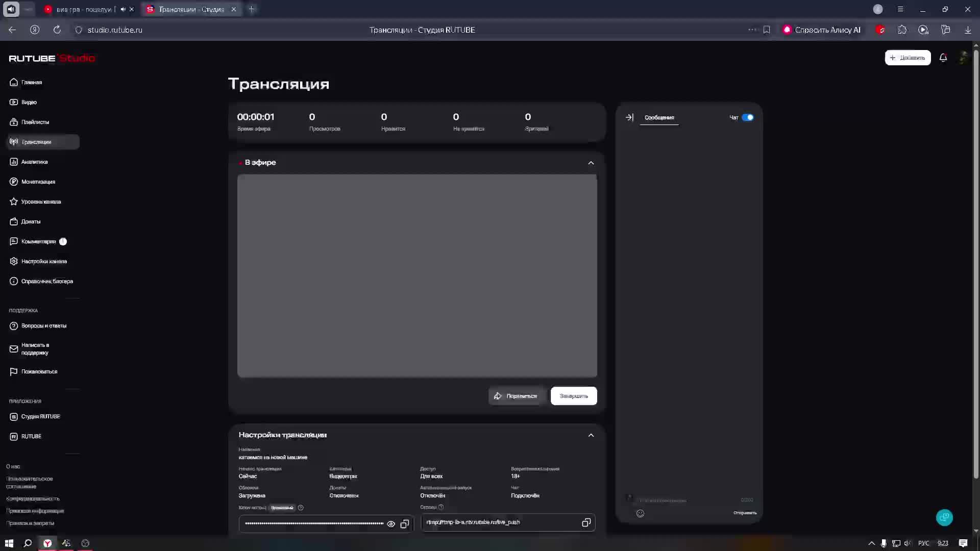Click the browser back arrow
Image resolution: width=980 pixels, height=551 pixels.
click(12, 30)
